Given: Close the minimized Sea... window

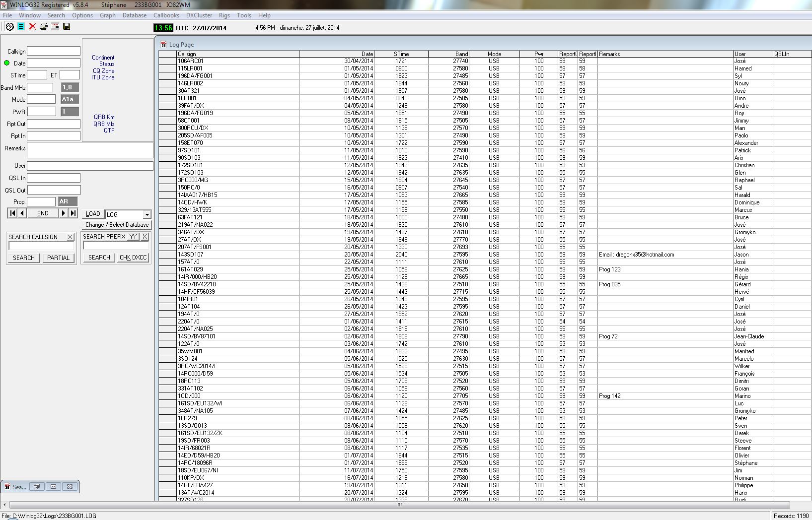Looking at the screenshot, I should [x=70, y=487].
